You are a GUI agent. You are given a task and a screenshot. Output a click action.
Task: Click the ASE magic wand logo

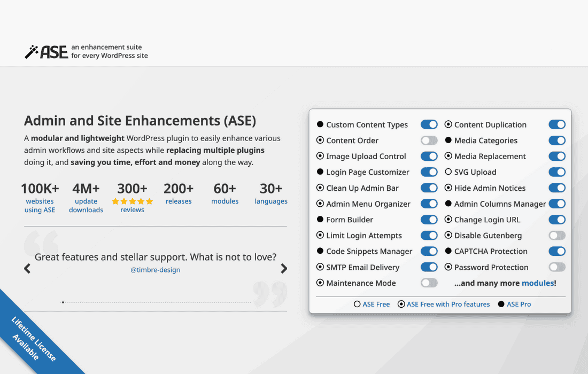pyautogui.click(x=46, y=52)
